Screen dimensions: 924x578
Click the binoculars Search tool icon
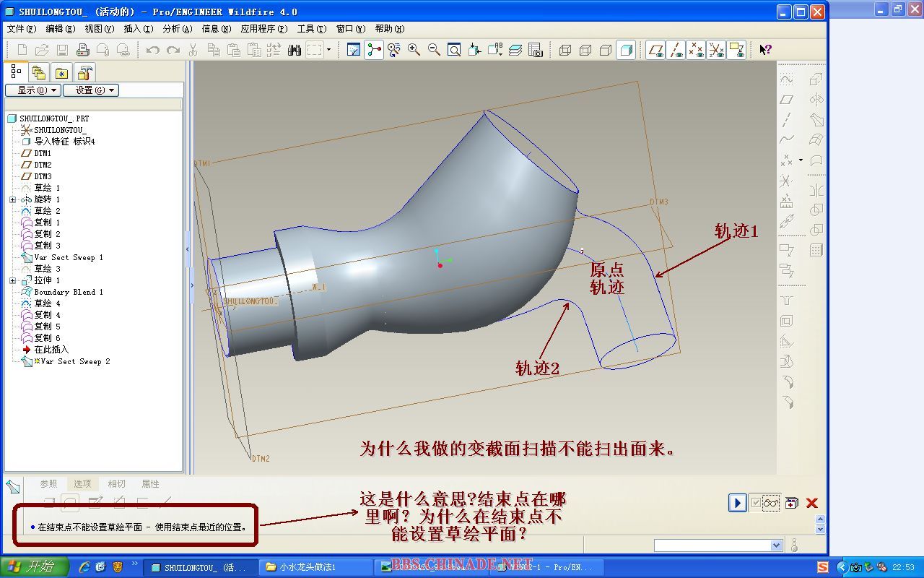coord(294,50)
